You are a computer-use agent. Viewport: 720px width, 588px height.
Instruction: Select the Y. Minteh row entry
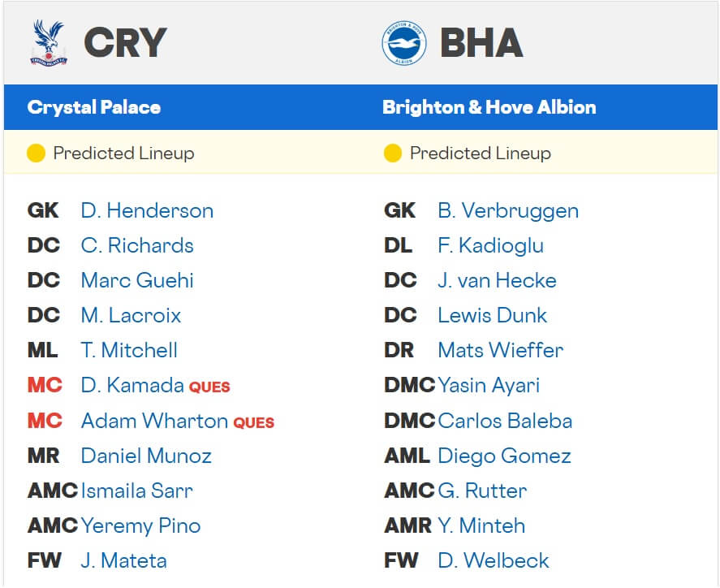click(x=482, y=525)
